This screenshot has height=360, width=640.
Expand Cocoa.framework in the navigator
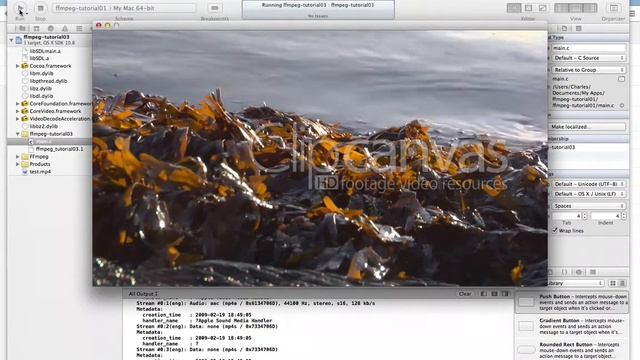tap(18, 66)
